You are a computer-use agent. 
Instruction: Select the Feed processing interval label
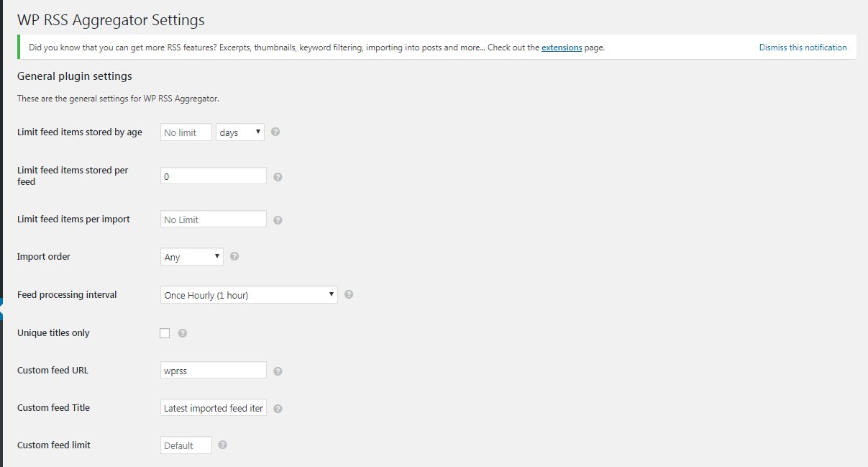(x=67, y=294)
